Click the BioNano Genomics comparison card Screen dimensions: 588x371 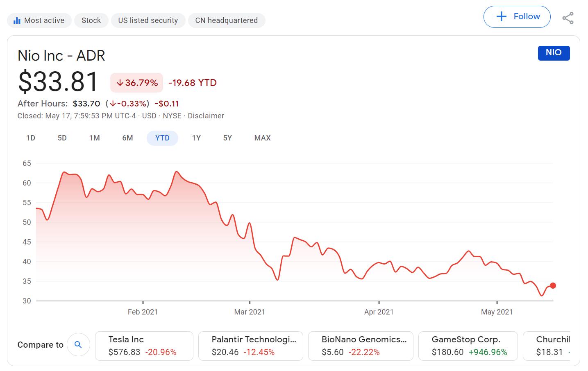click(x=361, y=346)
